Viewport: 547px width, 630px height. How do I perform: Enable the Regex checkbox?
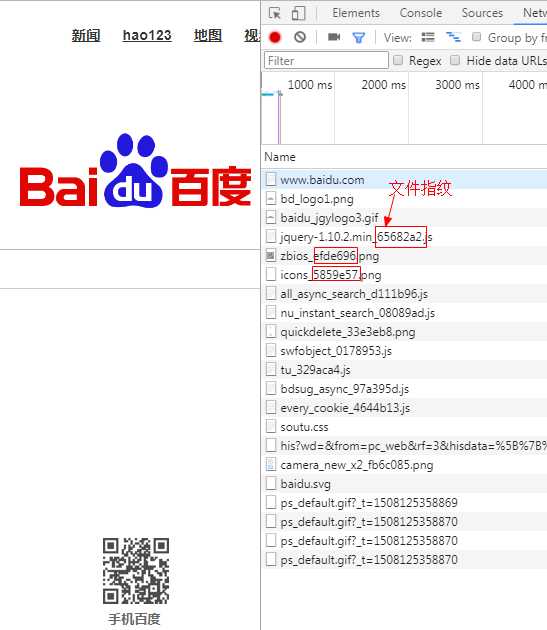(x=398, y=60)
